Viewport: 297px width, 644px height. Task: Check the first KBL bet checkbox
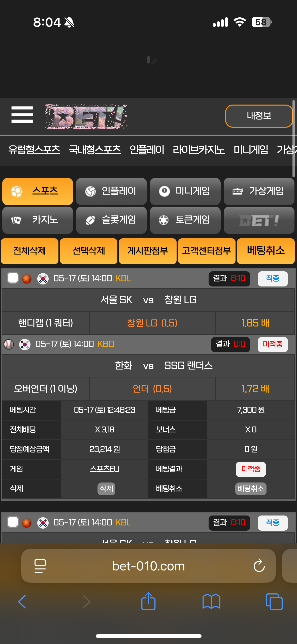click(13, 278)
